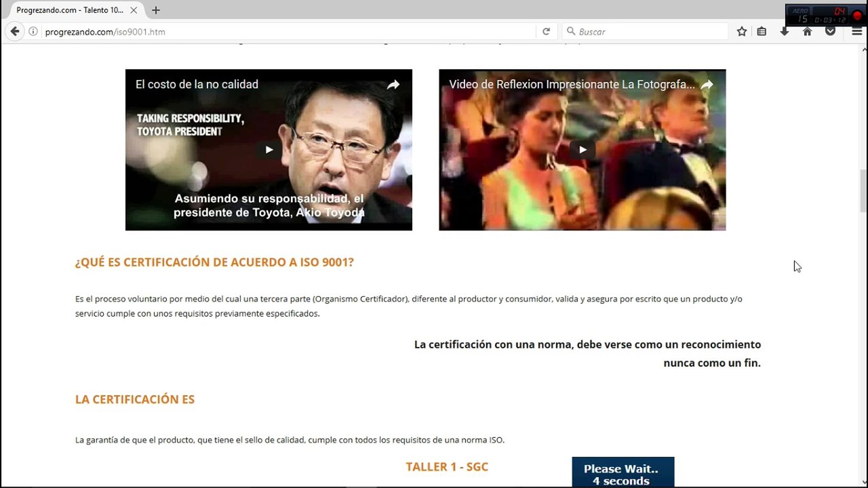Click the quote 'La certificación con una norma'

tap(587, 353)
